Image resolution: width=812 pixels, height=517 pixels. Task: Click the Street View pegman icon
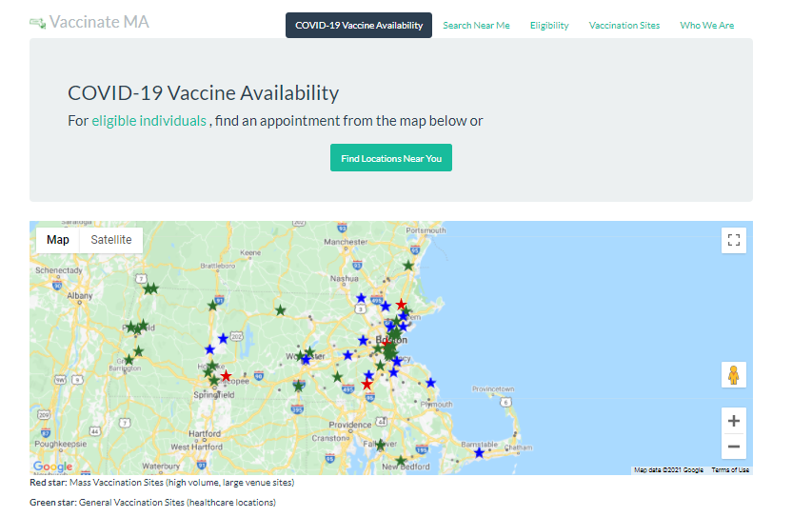pos(733,375)
